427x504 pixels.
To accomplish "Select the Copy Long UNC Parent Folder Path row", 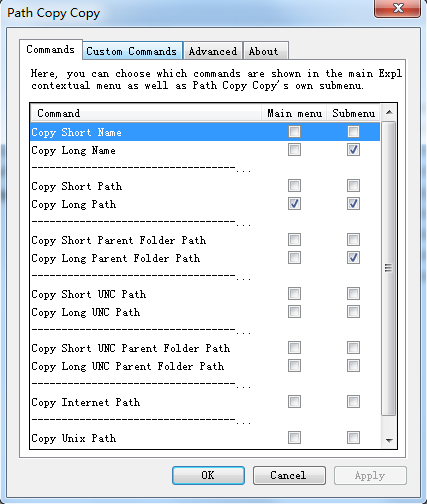I will pos(205,366).
